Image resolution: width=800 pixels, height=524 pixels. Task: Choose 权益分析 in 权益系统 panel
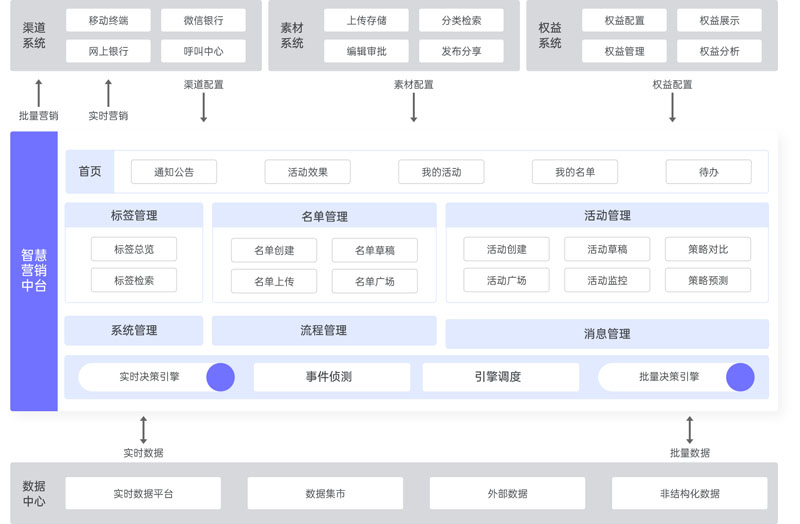point(719,51)
